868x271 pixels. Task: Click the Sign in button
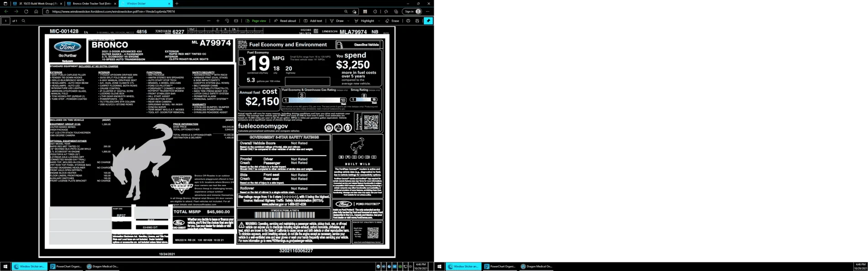tap(413, 11)
